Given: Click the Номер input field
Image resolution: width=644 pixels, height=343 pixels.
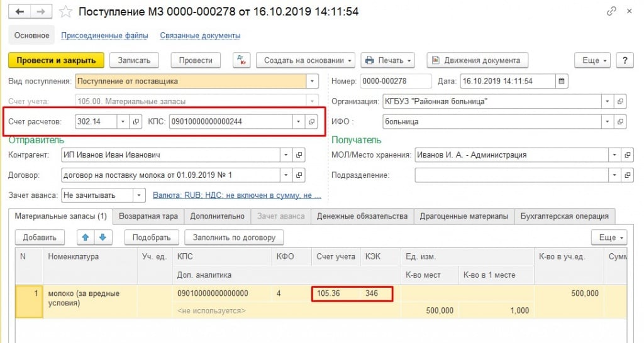Looking at the screenshot, I should (396, 81).
